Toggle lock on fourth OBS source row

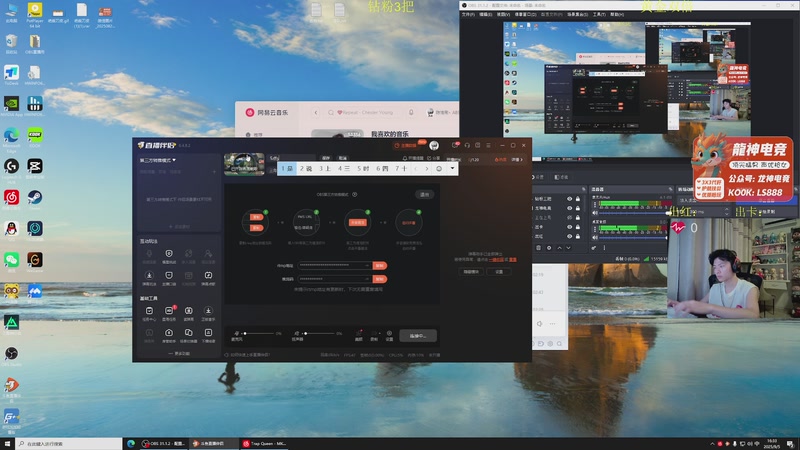pos(578,227)
